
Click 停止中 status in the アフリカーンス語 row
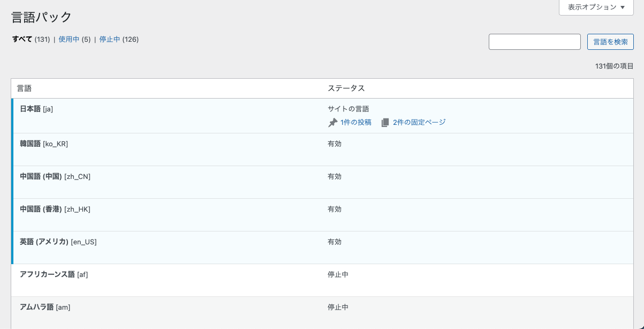(338, 274)
